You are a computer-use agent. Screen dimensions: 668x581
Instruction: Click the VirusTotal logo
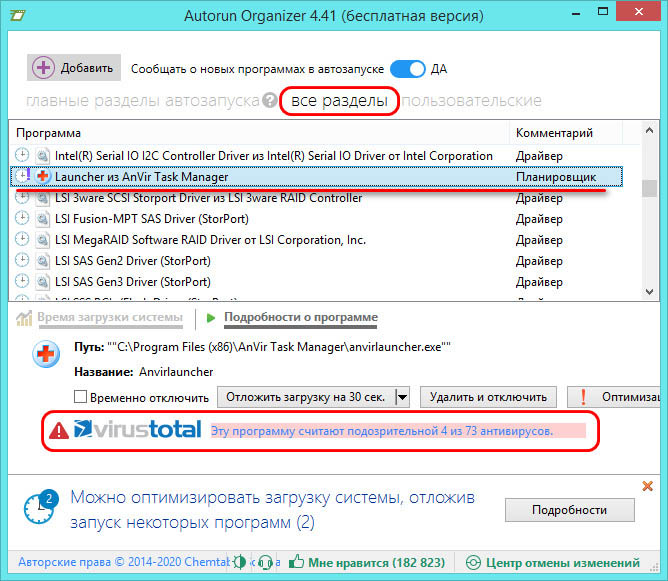138,429
